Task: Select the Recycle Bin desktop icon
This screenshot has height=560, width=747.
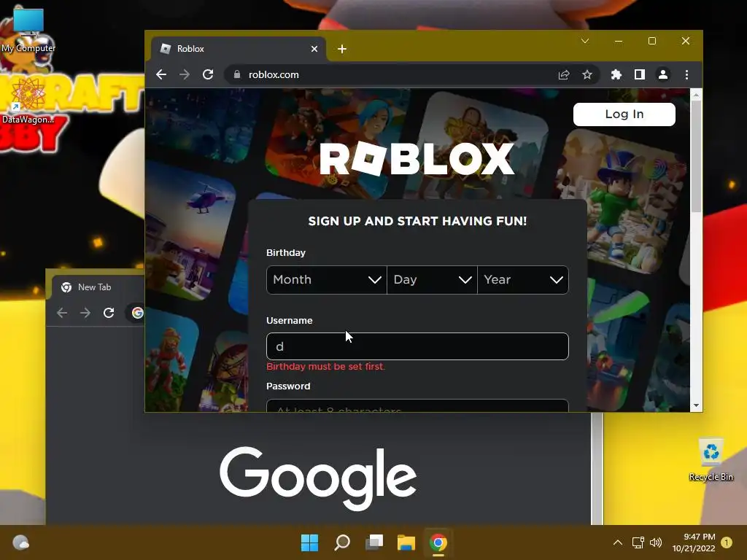Action: point(711,459)
